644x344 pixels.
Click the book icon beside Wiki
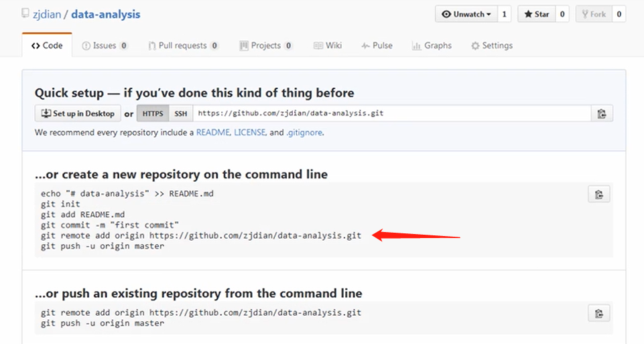click(318, 46)
